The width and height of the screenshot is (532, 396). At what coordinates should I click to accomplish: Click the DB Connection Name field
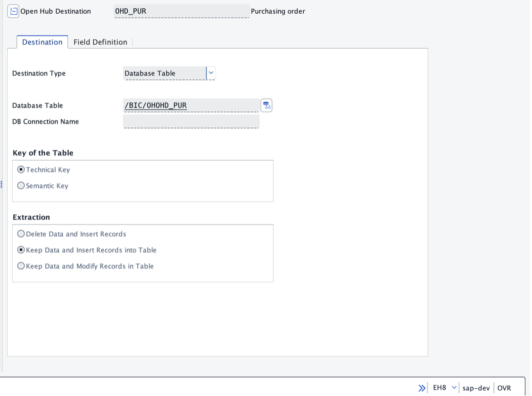click(191, 122)
